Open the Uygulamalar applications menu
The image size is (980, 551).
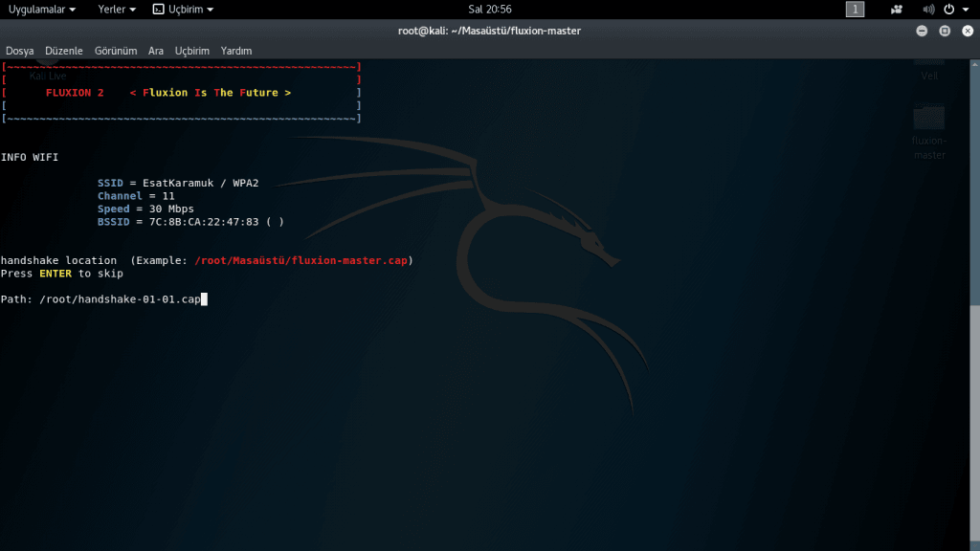click(x=41, y=10)
